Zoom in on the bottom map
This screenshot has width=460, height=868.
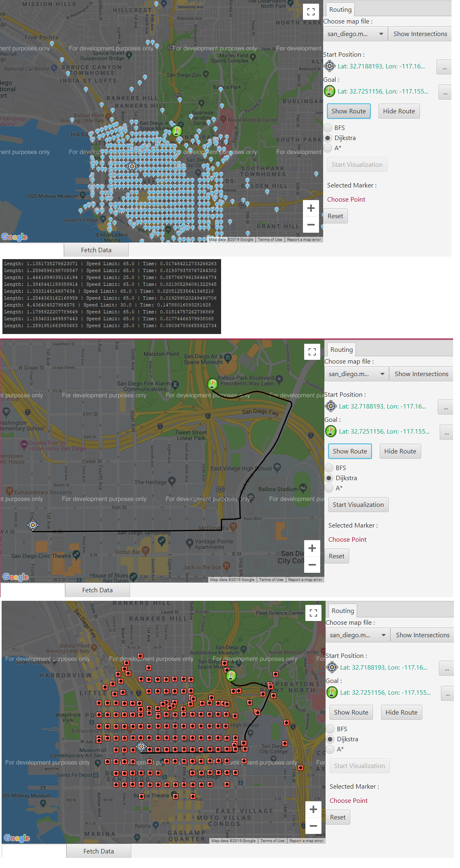313,809
